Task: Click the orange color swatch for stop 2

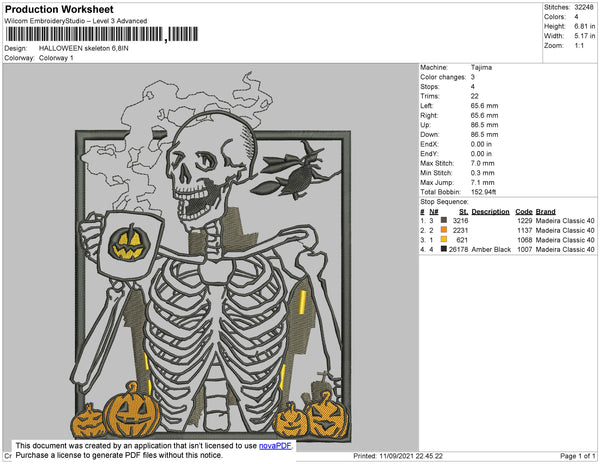Action: [444, 230]
